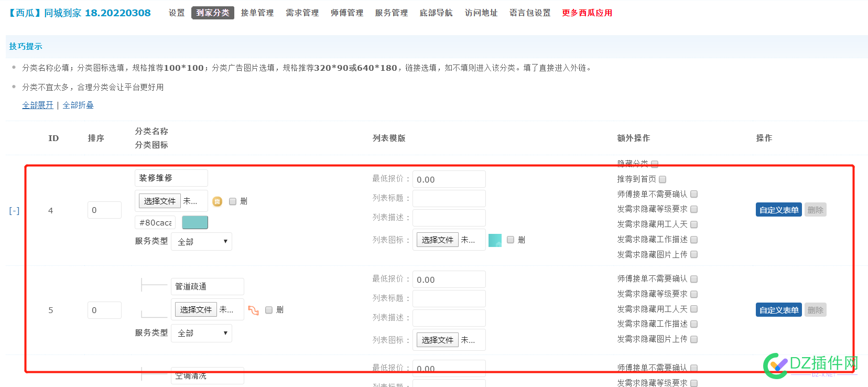Image resolution: width=868 pixels, height=387 pixels.
Task: Click the 删除 button in the 装修维修 row
Action: [x=816, y=210]
